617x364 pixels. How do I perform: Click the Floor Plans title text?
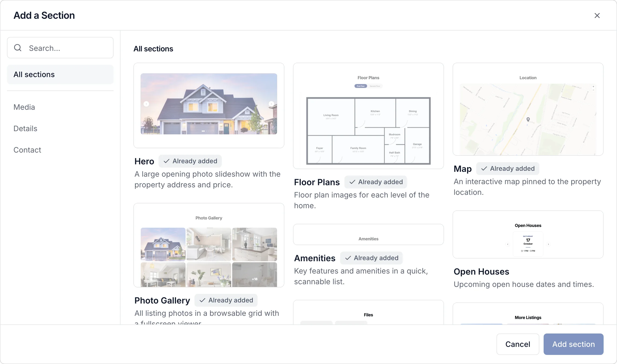[317, 182]
